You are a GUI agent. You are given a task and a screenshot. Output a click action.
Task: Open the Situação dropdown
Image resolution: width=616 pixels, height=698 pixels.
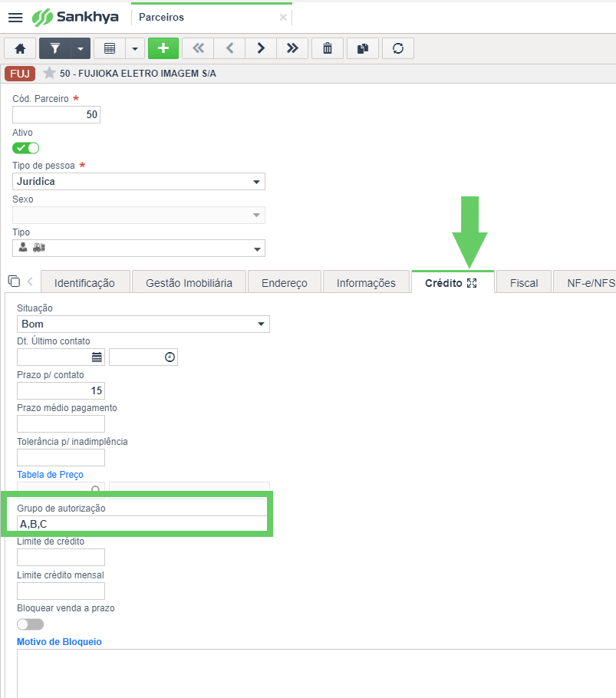click(x=143, y=324)
